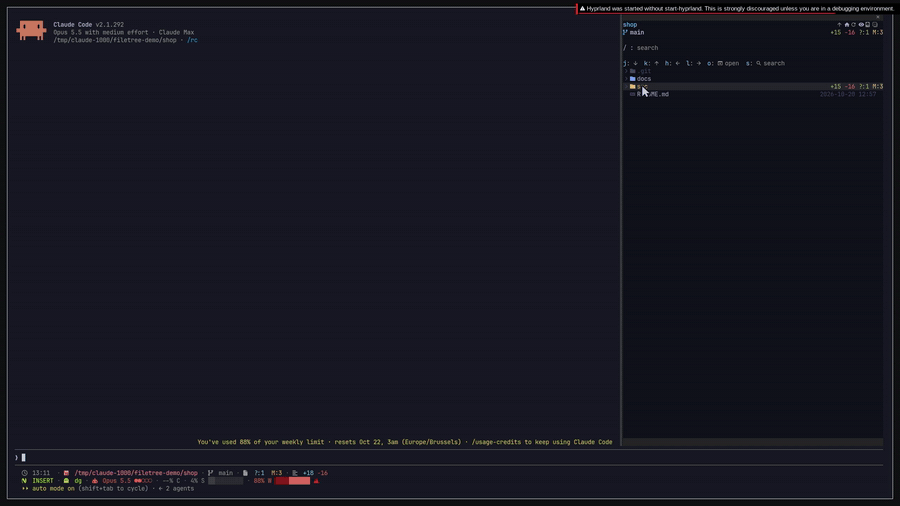The width and height of the screenshot is (900, 506).
Task: Expand the docs folder chevron
Action: 626,79
